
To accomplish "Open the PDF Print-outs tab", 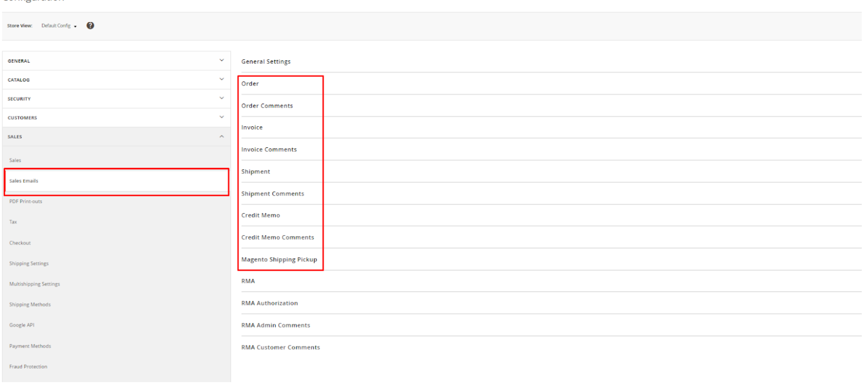I will 26,202.
